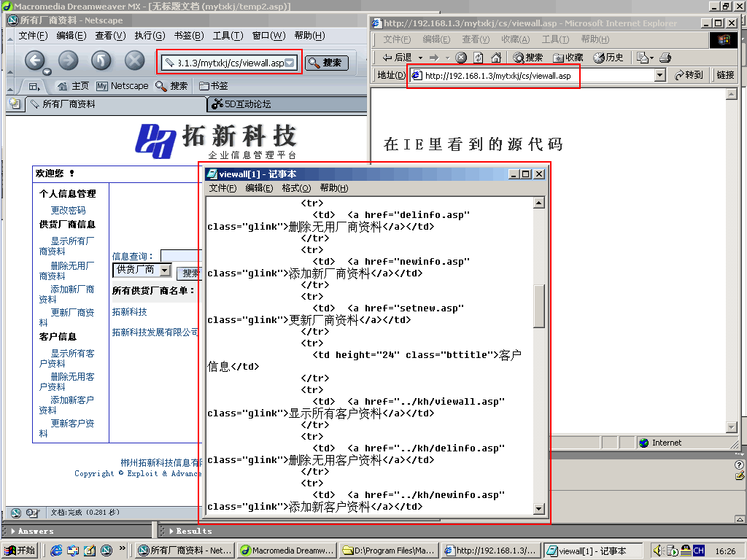This screenshot has width=747, height=560.
Task: Open Notepad 帮助(H) menu
Action: click(334, 188)
